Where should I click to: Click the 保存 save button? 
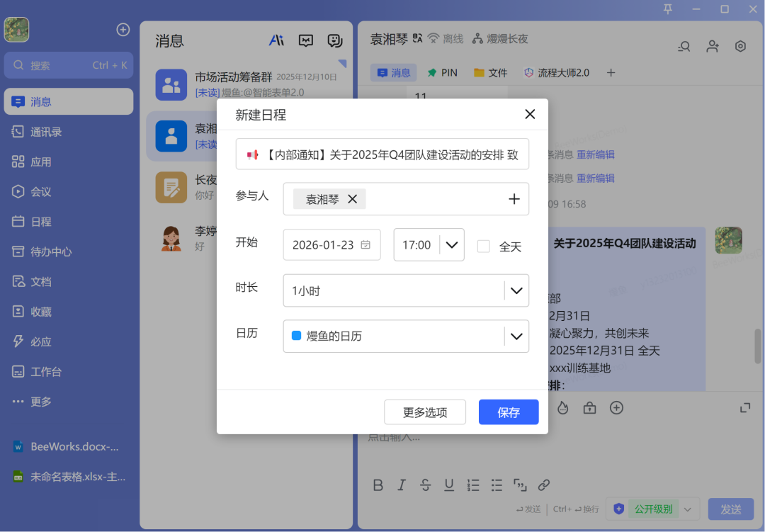click(509, 412)
